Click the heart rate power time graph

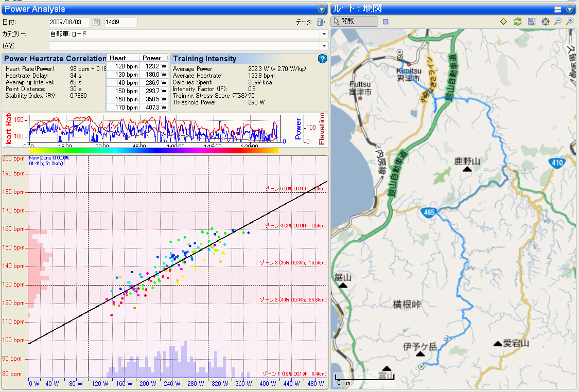tap(154, 129)
